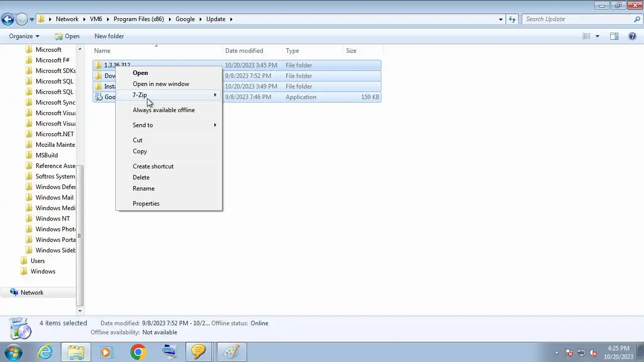Expand the Send to submenu
This screenshot has width=644, height=362.
pos(169,125)
